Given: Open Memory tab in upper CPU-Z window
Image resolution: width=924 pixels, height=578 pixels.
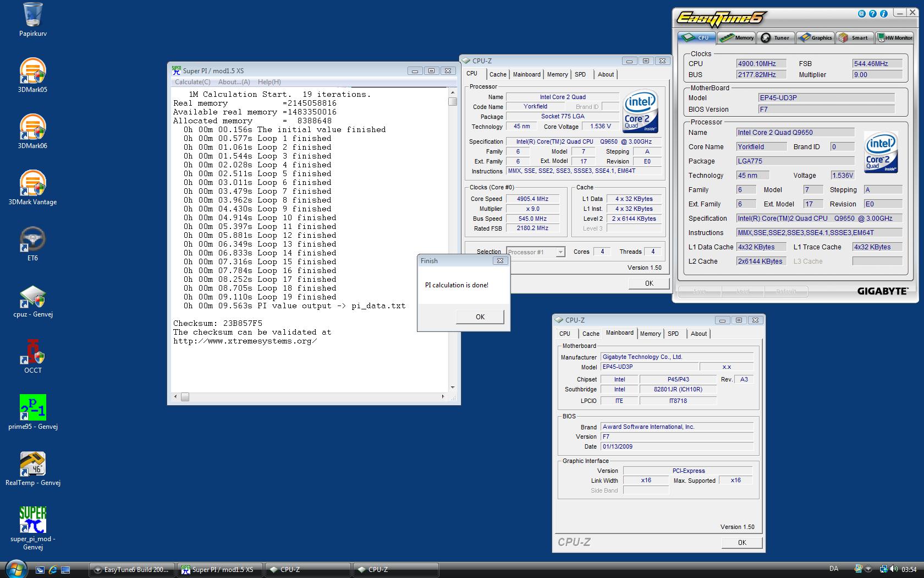Looking at the screenshot, I should click(x=557, y=74).
